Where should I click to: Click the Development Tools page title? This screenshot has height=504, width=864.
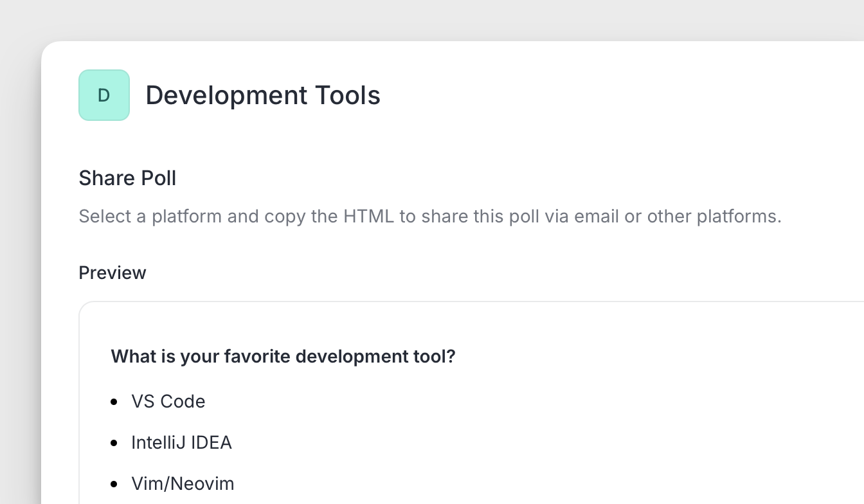point(262,95)
